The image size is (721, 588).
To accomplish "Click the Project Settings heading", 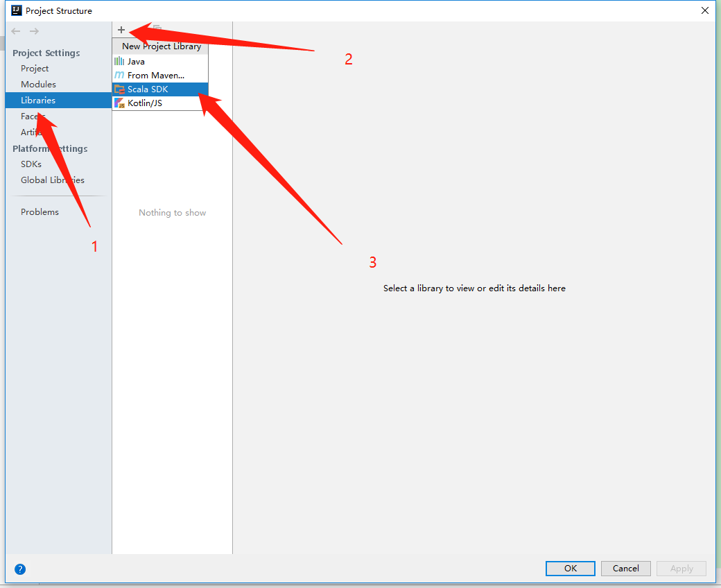I will point(46,53).
